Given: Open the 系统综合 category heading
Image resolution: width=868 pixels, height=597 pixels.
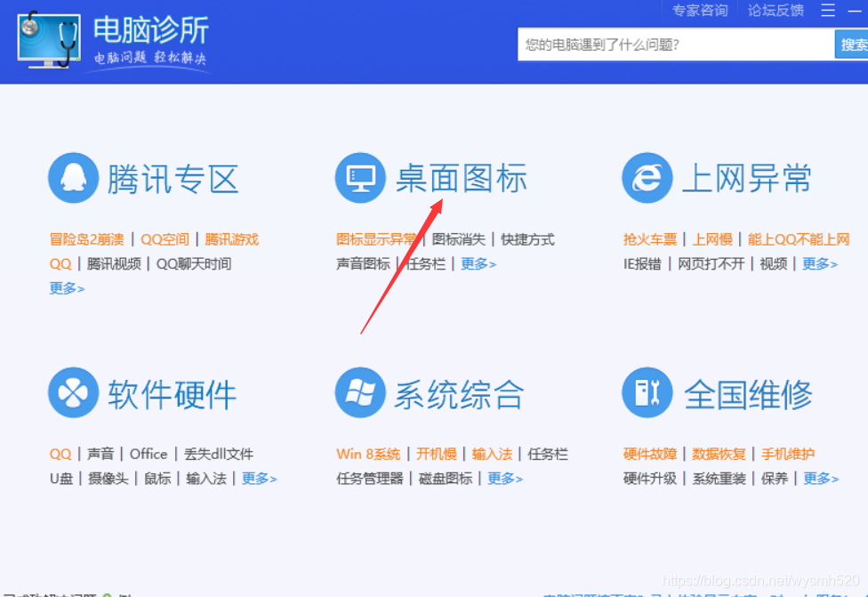Looking at the screenshot, I should 459,394.
